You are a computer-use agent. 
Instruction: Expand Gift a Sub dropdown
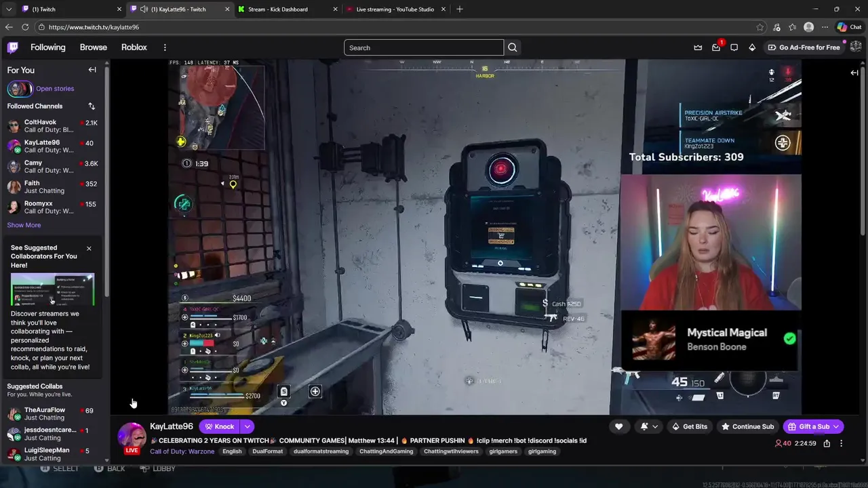[835, 426]
